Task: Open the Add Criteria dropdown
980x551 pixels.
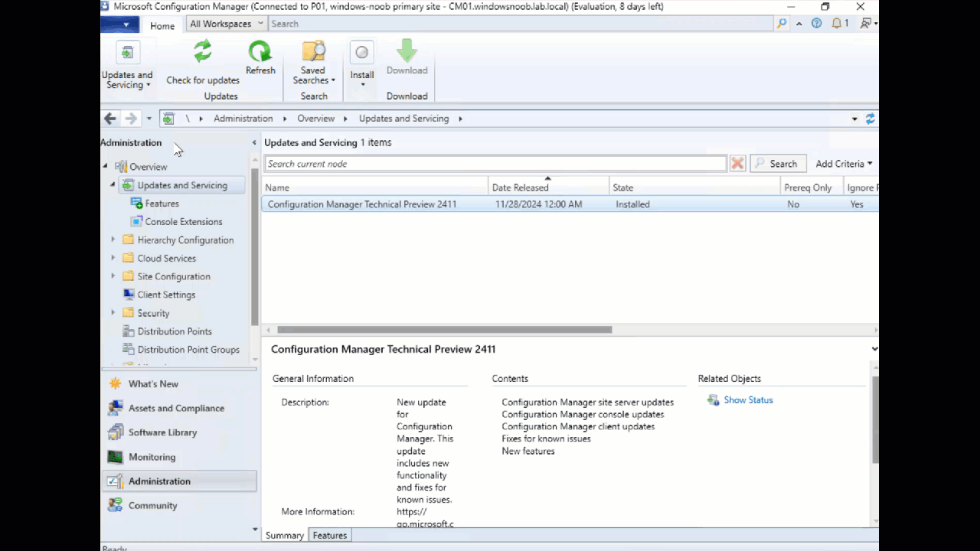Action: (x=844, y=164)
